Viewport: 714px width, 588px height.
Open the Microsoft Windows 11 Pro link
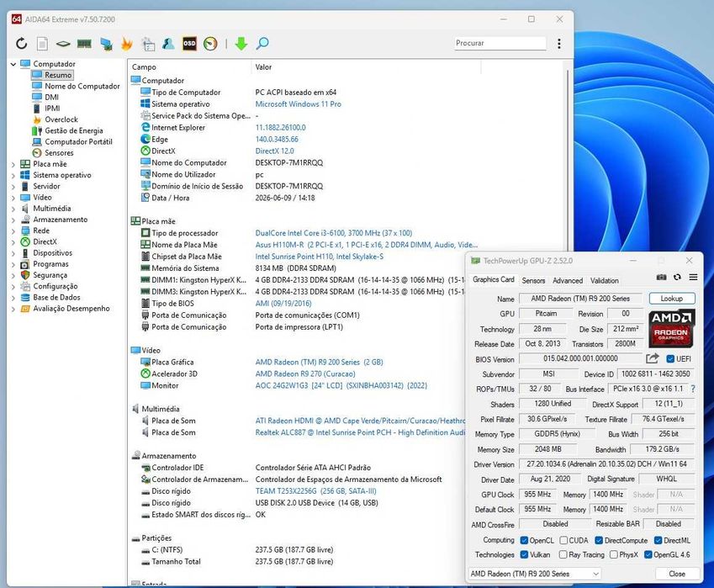[298, 104]
